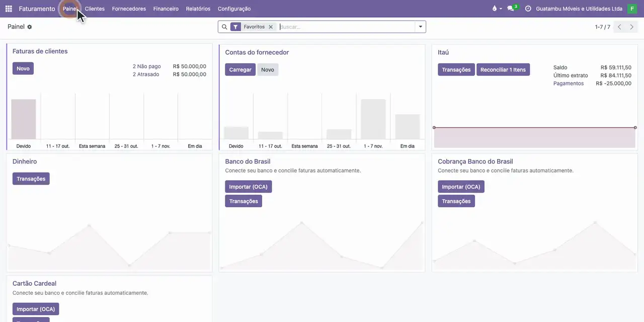644x322 pixels.
Task: Open Transações on the Dinheiro card
Action: [x=31, y=179]
